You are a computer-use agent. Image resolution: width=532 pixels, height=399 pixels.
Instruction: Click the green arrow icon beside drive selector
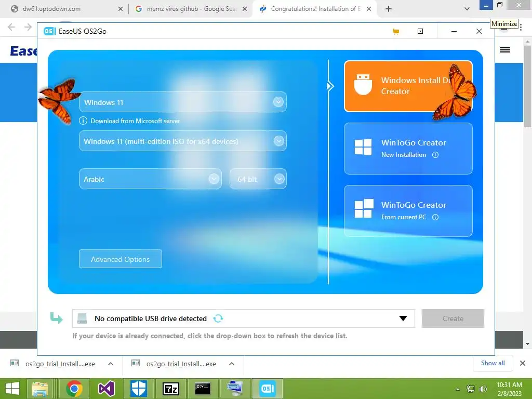[56, 318]
